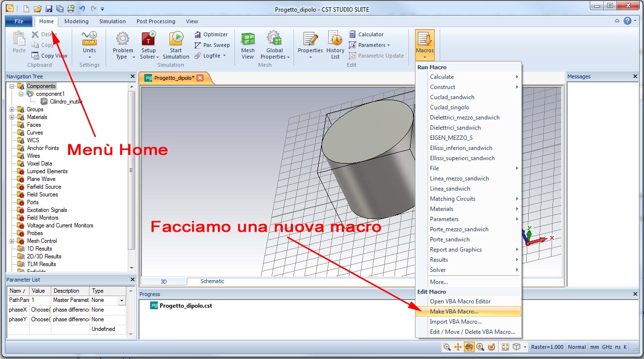Select Cilindro_inutile in the navigation tree

pos(66,102)
